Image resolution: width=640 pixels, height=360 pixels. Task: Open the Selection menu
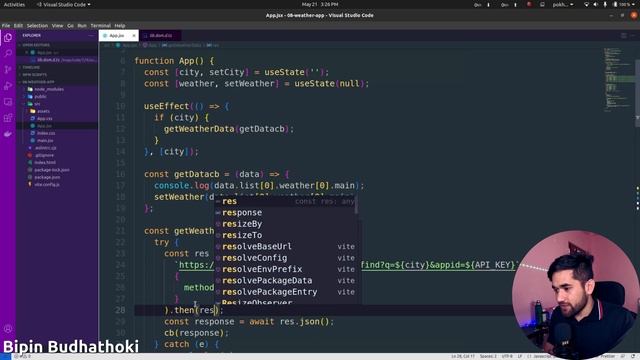(37, 25)
